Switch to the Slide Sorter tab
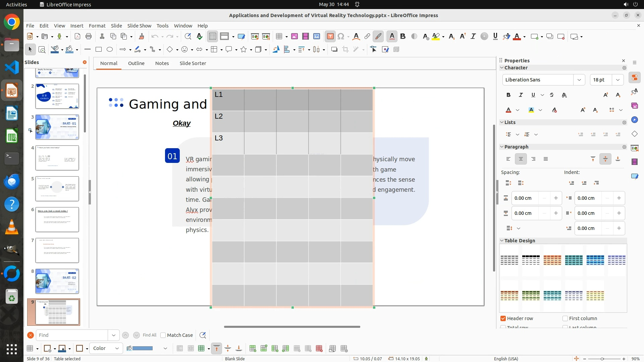The height and width of the screenshot is (362, 644). 193,63
